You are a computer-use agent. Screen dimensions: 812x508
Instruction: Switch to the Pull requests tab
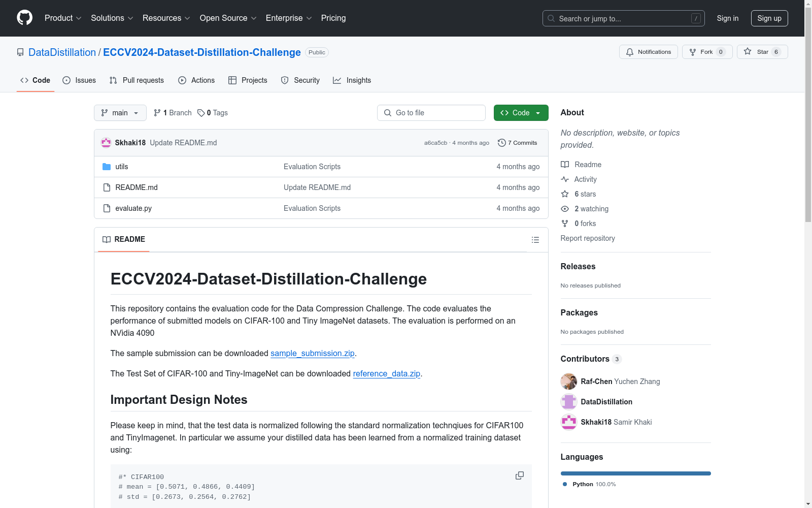(137, 80)
